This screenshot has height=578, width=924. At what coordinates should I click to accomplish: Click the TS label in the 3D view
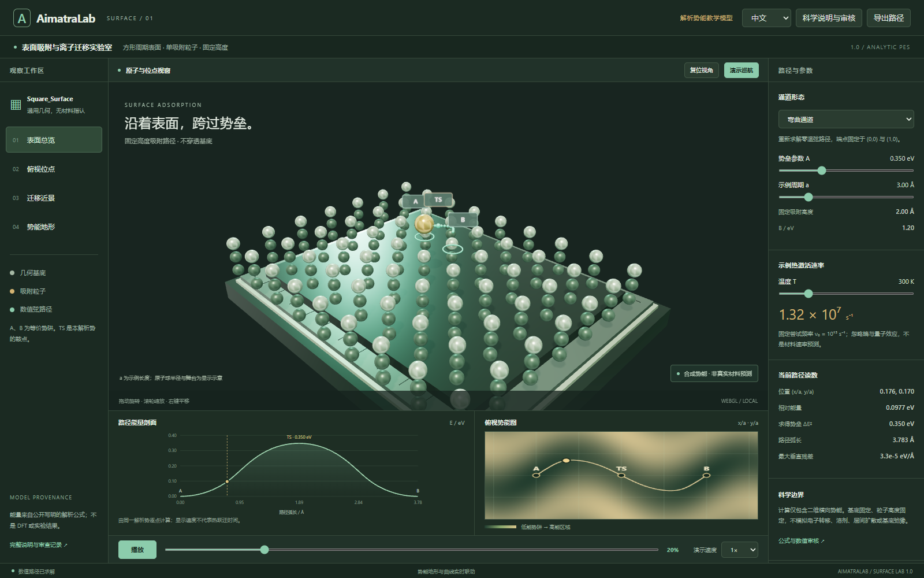click(438, 199)
